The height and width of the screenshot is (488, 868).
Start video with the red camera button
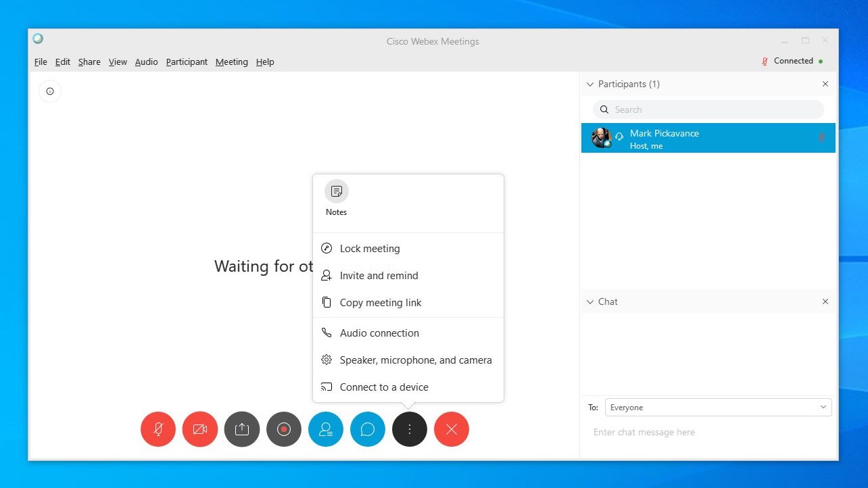pos(200,429)
